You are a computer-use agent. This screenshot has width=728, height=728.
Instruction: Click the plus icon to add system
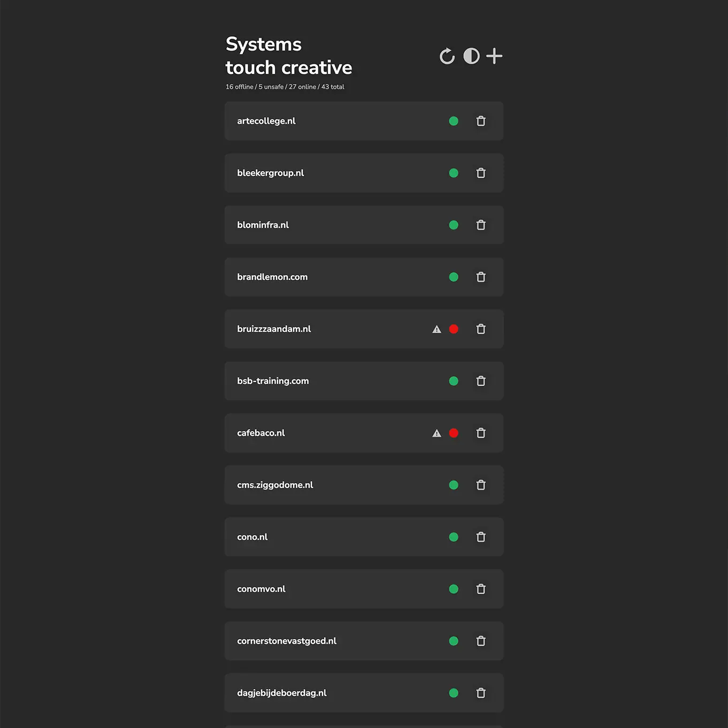494,56
